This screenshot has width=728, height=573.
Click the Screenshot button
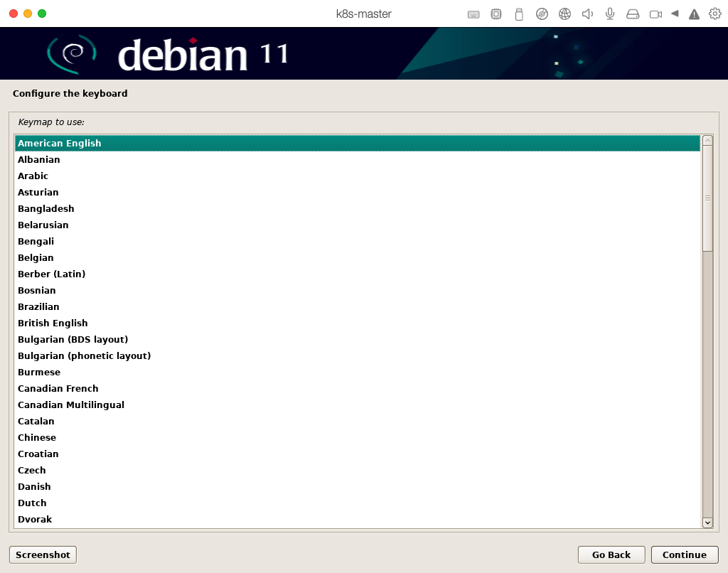[43, 555]
